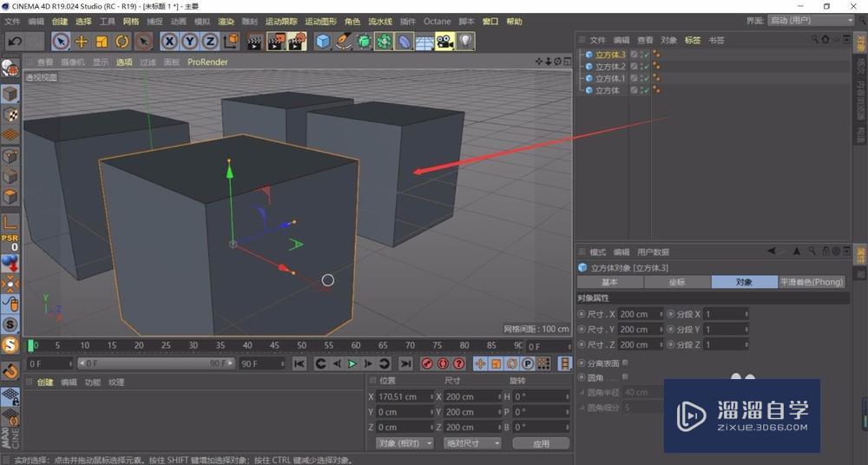Toggle the X axis lock
This screenshot has height=465, width=868.
pyautogui.click(x=169, y=42)
